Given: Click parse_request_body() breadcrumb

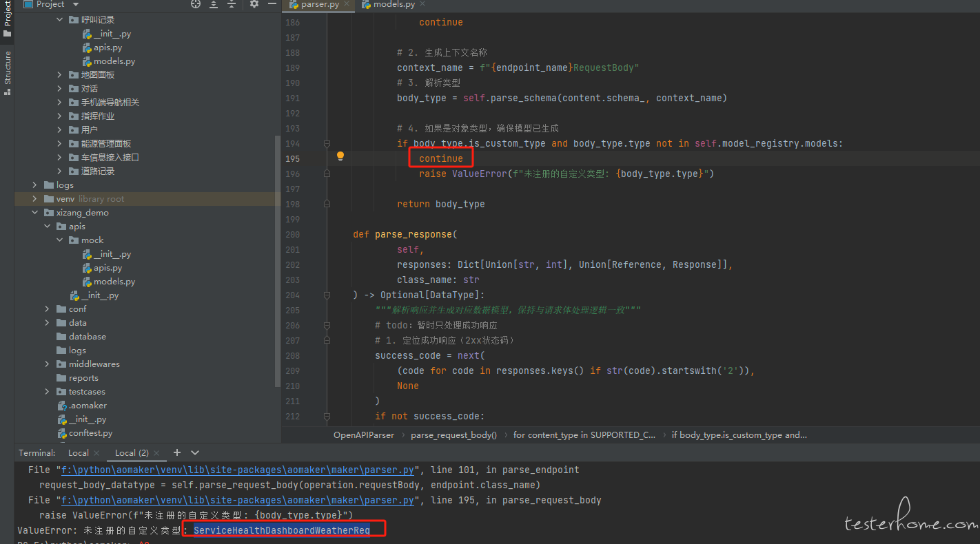Looking at the screenshot, I should click(453, 435).
